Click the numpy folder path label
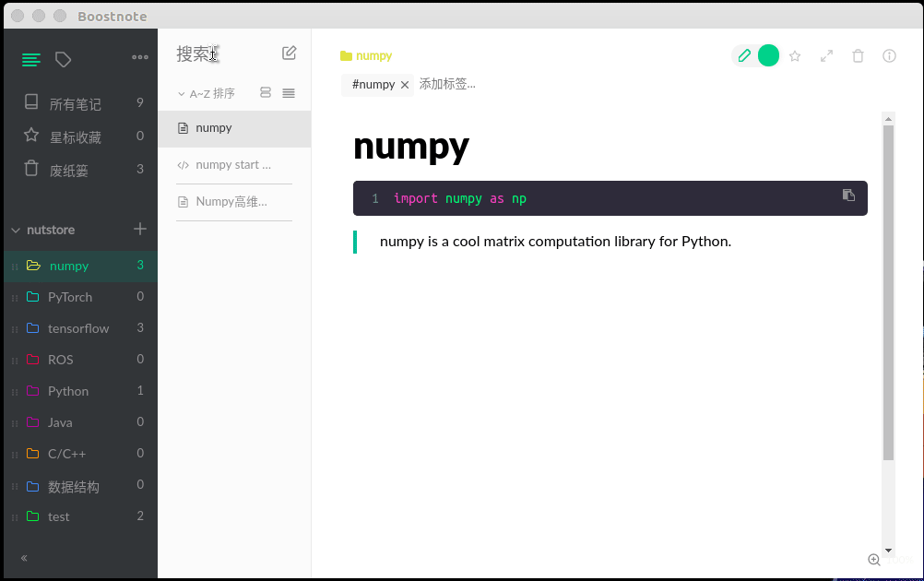The image size is (924, 581). coord(373,56)
